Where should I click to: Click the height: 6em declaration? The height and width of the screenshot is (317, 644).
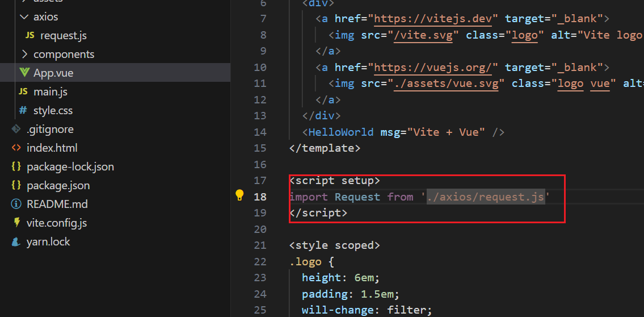point(341,278)
